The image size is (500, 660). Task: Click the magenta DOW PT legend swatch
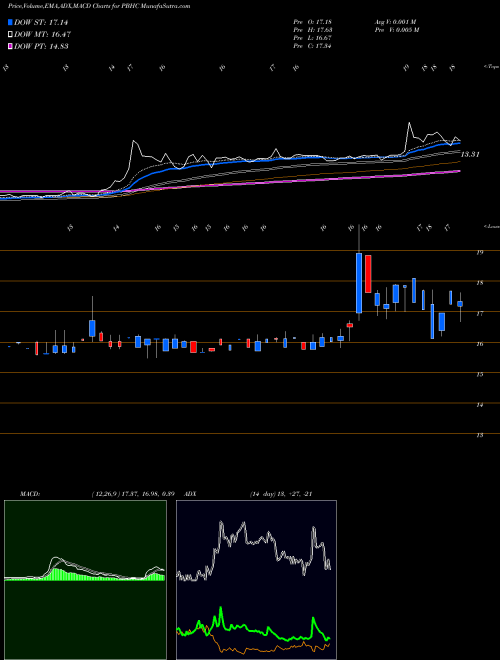[x=11, y=46]
